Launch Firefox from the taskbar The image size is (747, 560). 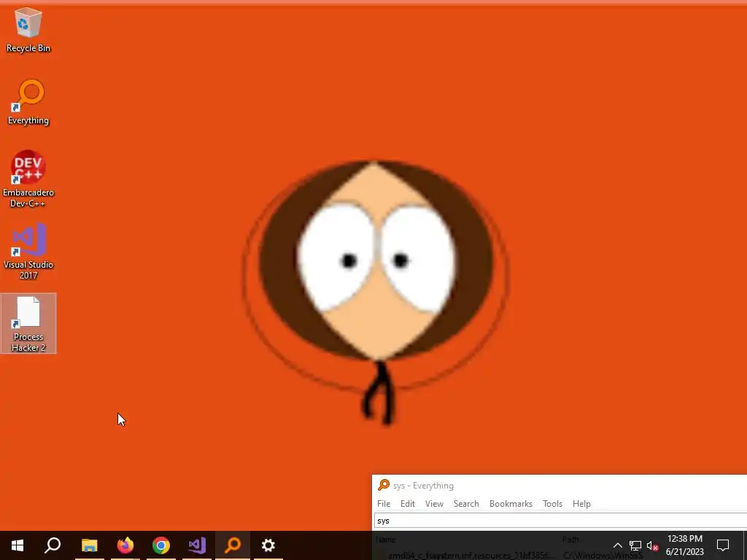[x=125, y=545]
